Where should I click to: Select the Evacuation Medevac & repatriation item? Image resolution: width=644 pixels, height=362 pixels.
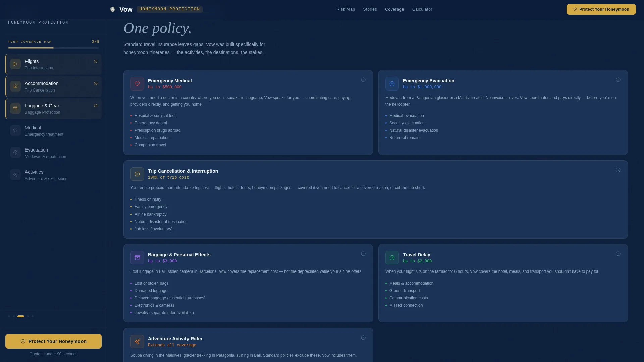tap(54, 153)
